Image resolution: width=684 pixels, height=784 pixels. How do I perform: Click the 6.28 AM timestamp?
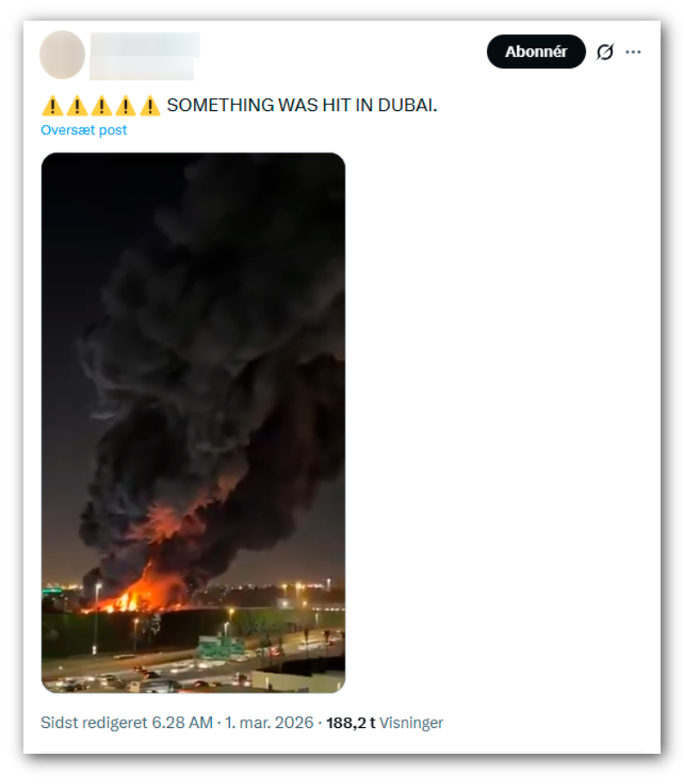click(182, 722)
